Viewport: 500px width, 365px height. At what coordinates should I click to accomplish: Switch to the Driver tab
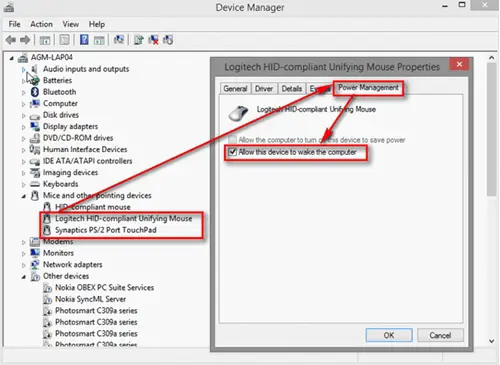(264, 88)
